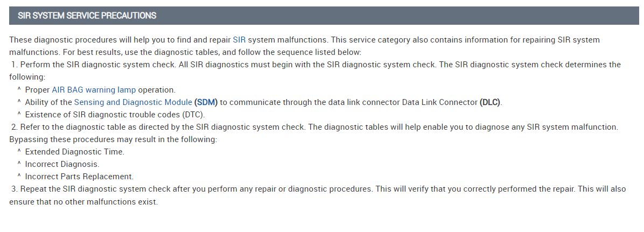Click the bold (SDM) abbreviation

[206, 102]
